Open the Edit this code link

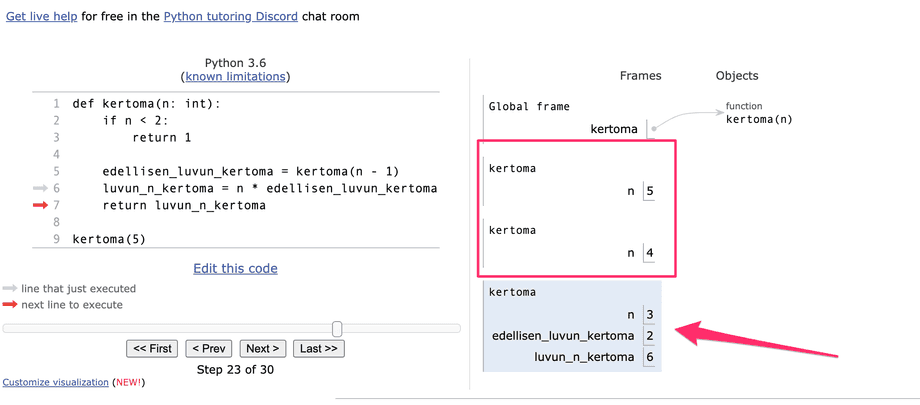tap(235, 268)
